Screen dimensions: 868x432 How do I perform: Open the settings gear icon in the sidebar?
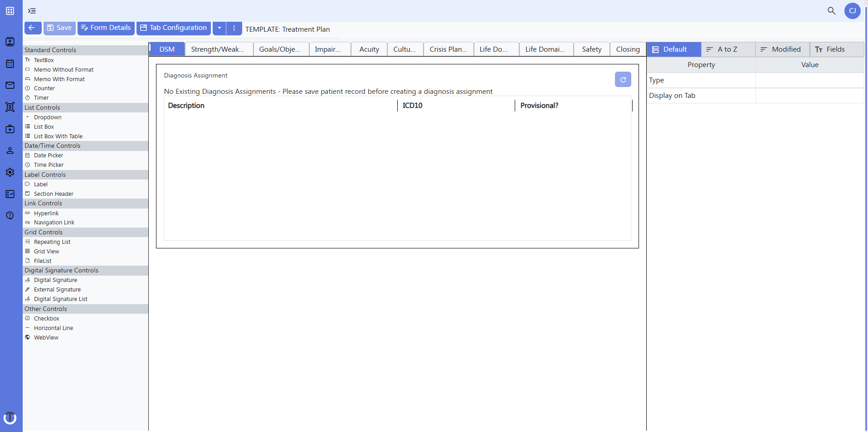click(x=10, y=172)
